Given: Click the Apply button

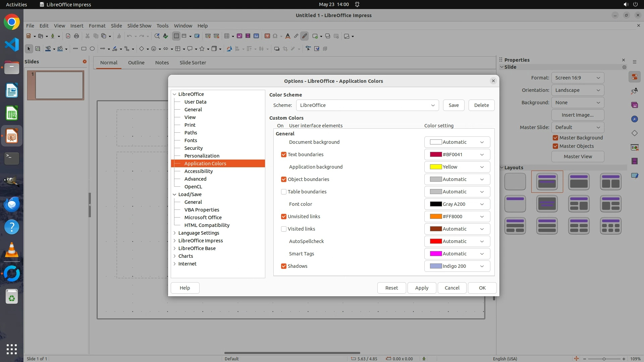Looking at the screenshot, I should tap(422, 288).
